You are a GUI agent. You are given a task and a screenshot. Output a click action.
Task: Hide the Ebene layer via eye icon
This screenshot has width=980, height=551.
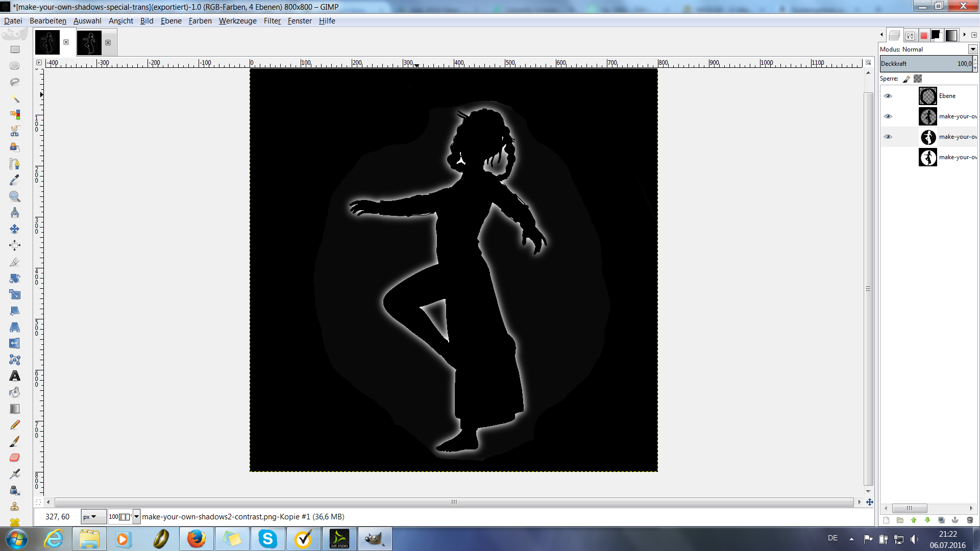click(x=888, y=96)
